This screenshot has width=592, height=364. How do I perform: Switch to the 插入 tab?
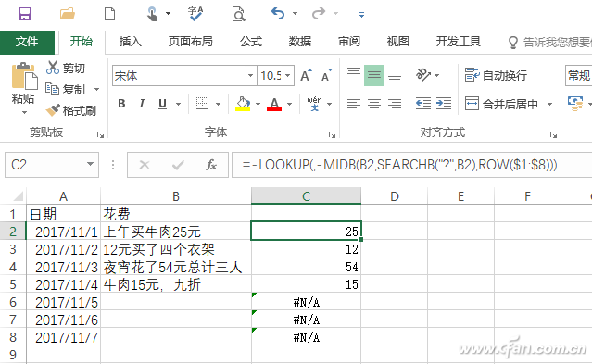(131, 42)
